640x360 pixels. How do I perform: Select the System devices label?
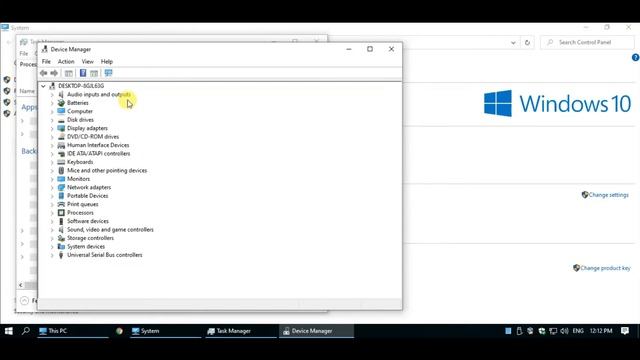pyautogui.click(x=86, y=247)
